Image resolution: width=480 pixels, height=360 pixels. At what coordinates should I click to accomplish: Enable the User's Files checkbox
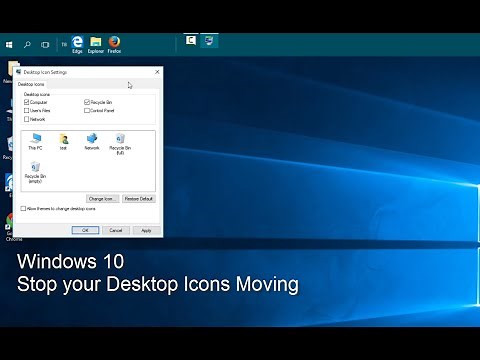click(27, 111)
